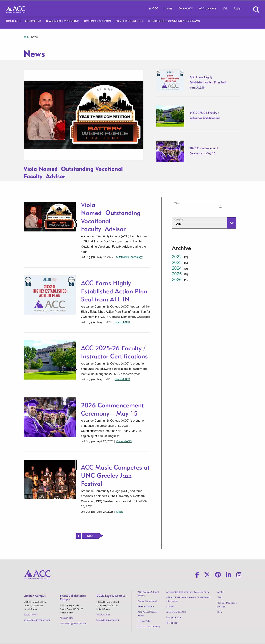Screen dimensions: 265x644
Task: Open the Blog footer link
Action: 220,612
